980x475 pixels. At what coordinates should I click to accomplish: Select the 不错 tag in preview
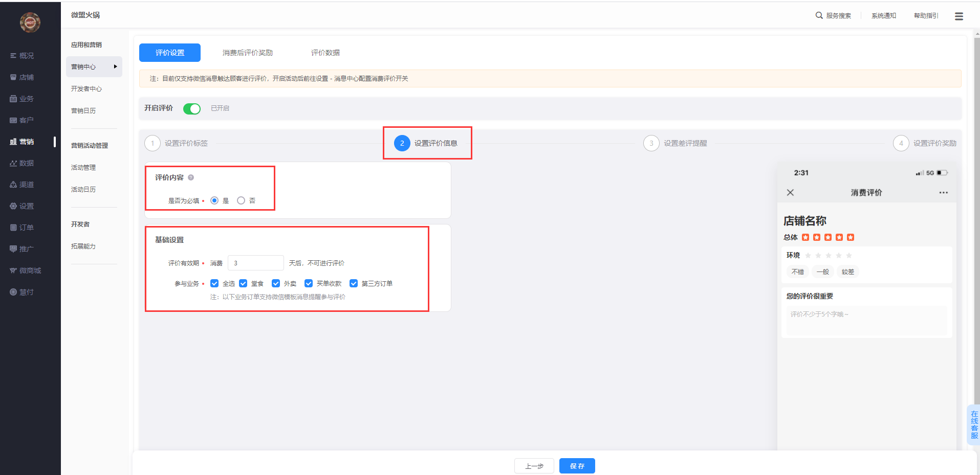coord(798,272)
